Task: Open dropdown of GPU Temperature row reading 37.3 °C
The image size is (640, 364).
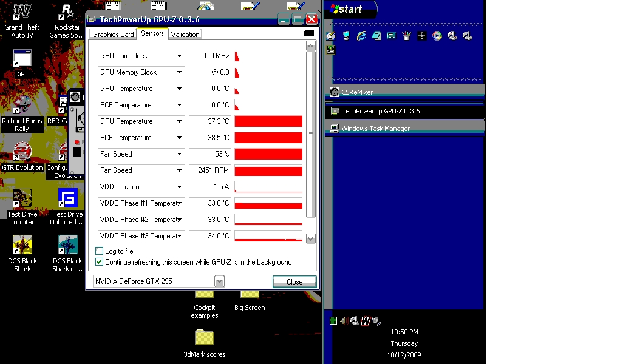Action: pyautogui.click(x=179, y=121)
